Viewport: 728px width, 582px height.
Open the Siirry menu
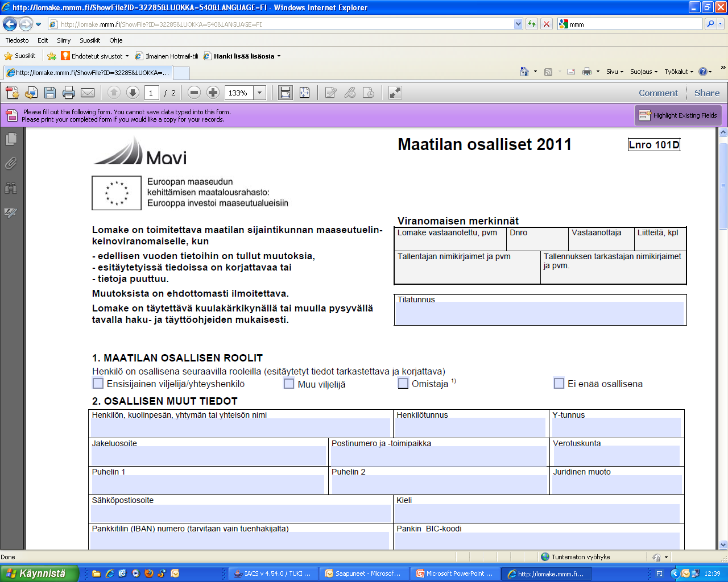pos(64,40)
